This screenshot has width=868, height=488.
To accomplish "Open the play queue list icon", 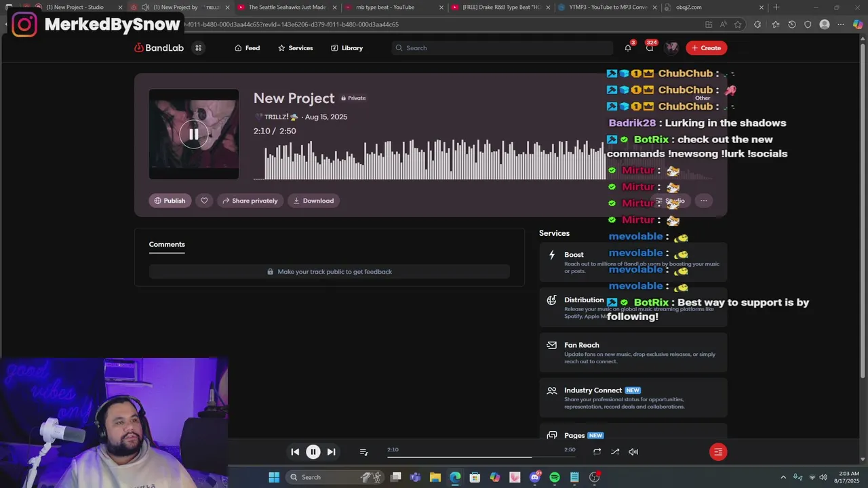I will coord(363,452).
